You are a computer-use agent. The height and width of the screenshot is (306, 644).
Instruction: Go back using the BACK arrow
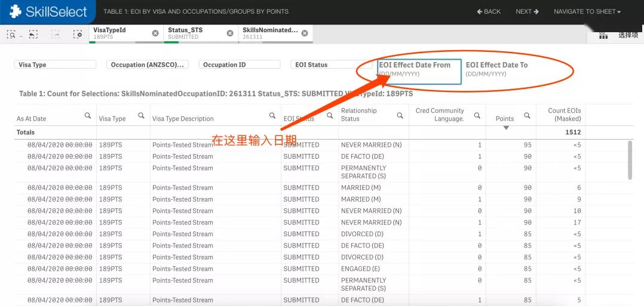click(489, 11)
